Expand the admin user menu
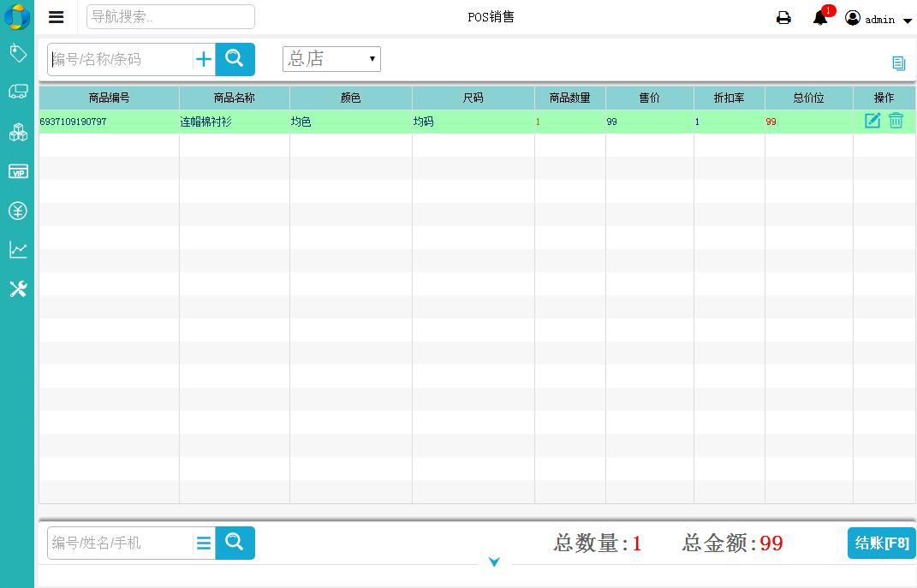The width and height of the screenshot is (917, 588). [x=878, y=19]
